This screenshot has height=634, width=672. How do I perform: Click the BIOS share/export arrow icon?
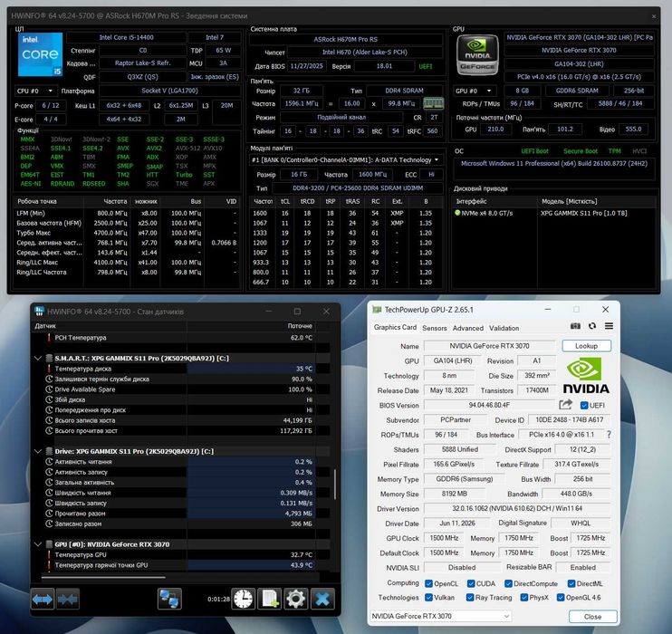tap(565, 405)
